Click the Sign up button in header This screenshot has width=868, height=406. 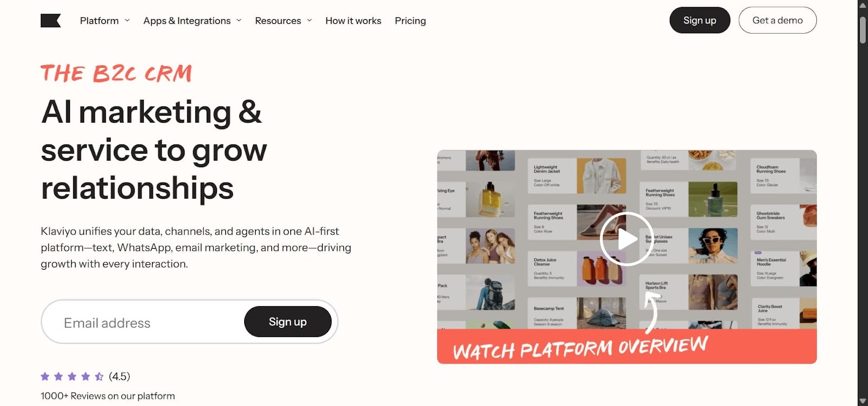[699, 20]
